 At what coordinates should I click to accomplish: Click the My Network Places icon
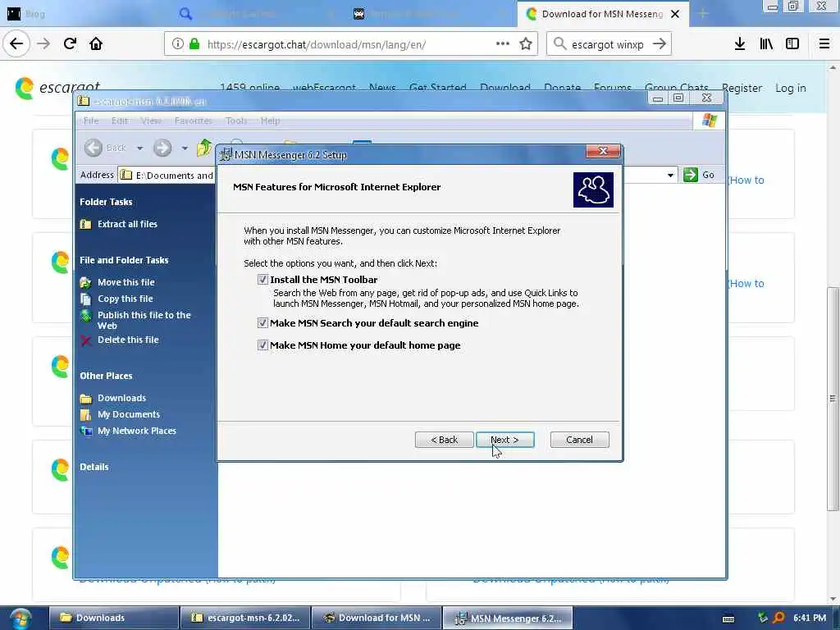[85, 431]
